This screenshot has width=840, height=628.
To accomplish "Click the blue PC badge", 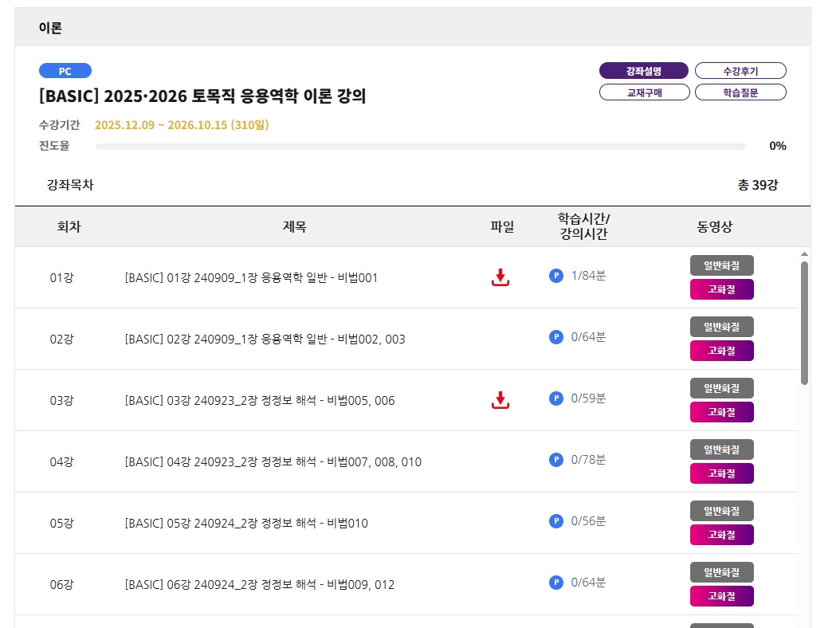I will pos(65,71).
